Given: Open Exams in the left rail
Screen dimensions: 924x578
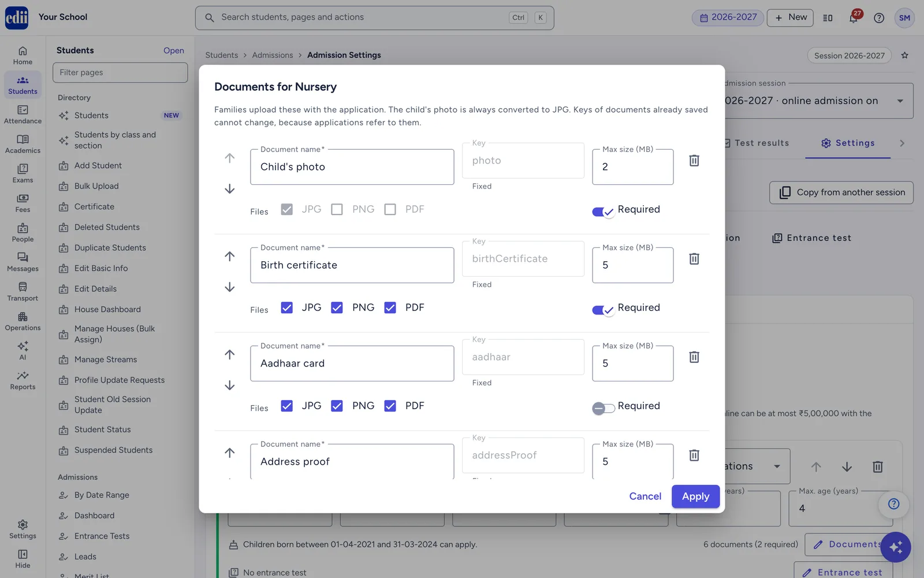Looking at the screenshot, I should [x=23, y=173].
